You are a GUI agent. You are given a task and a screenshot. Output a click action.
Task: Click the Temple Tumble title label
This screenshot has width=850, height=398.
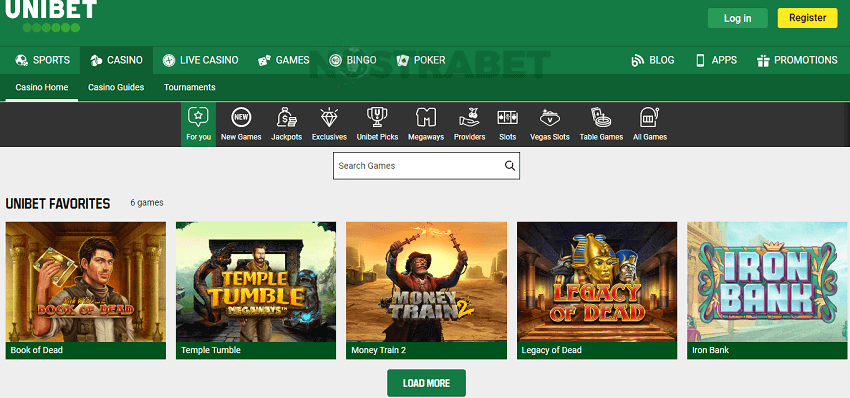tap(211, 350)
